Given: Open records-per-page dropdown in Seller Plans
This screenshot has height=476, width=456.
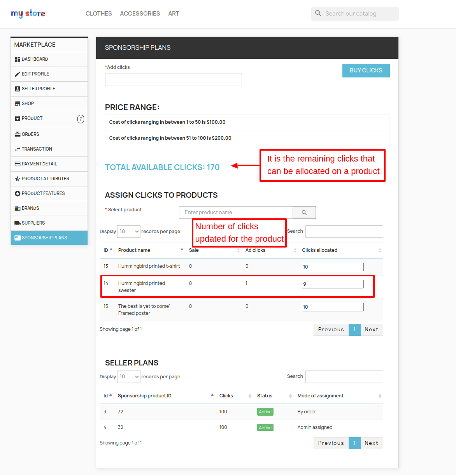Looking at the screenshot, I should [x=129, y=377].
